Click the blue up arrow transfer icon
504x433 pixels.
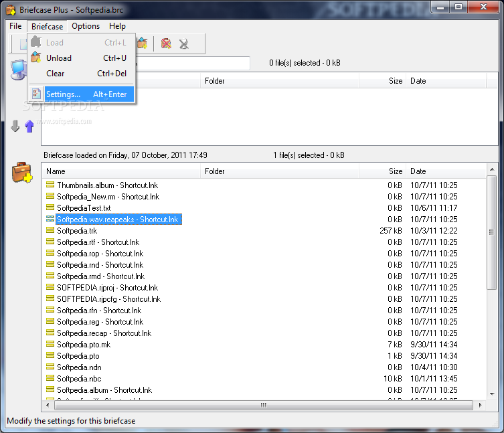(x=29, y=126)
